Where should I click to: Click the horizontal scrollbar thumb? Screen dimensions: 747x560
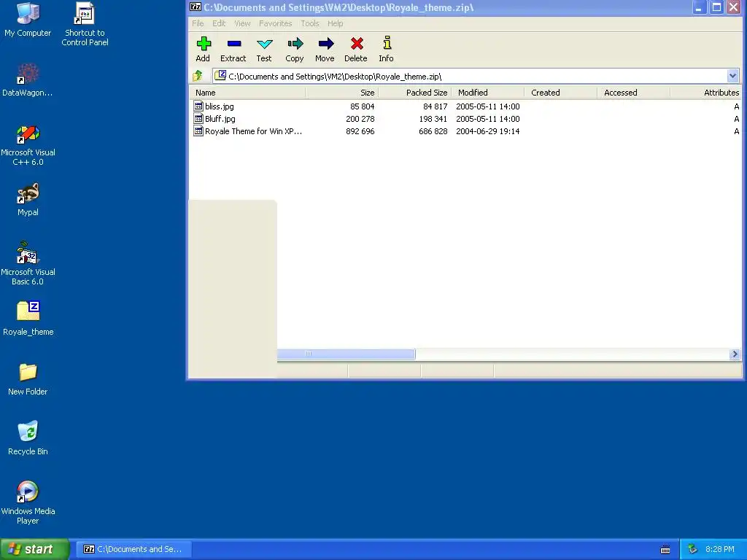click(x=346, y=354)
